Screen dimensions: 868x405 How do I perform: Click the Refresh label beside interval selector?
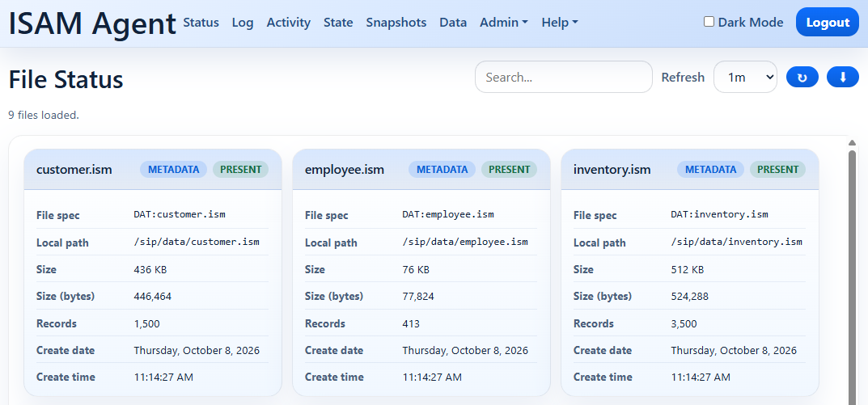tap(683, 78)
